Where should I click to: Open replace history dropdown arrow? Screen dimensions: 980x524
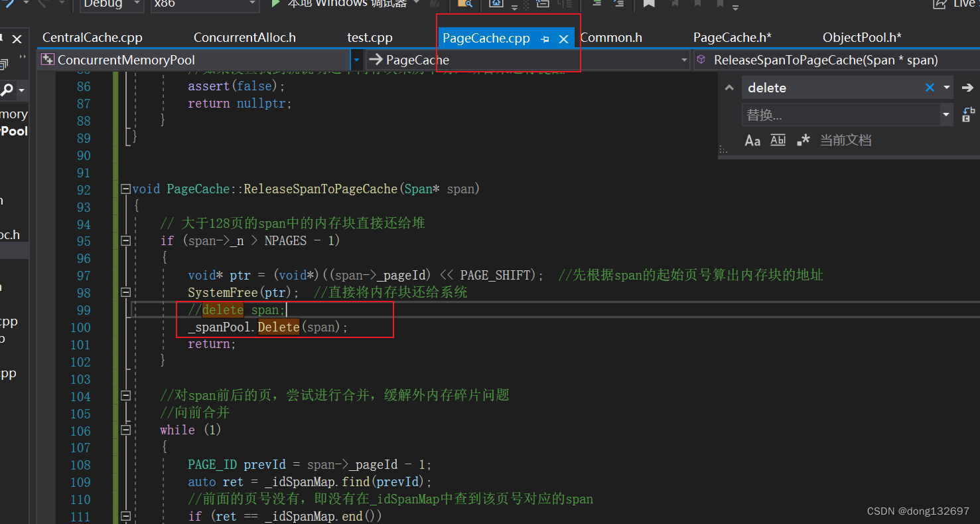tap(946, 115)
